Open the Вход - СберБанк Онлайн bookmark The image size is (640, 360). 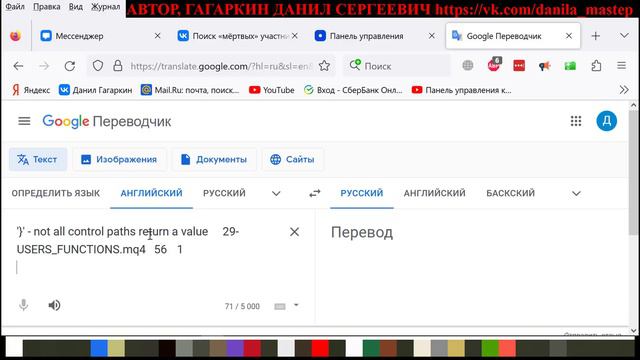353,90
